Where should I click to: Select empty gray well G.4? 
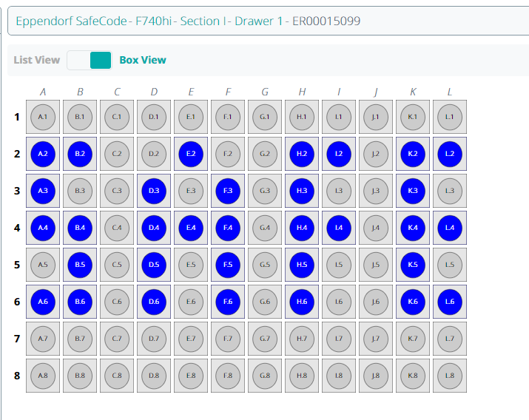265,228
